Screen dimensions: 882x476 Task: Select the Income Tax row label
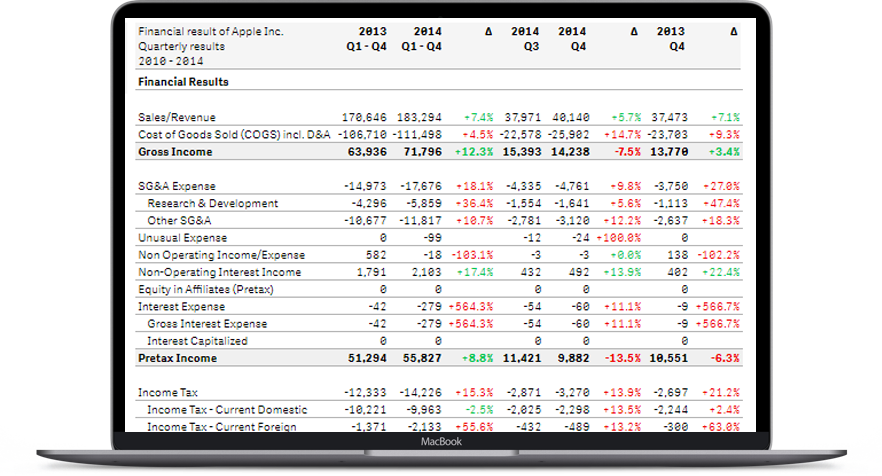point(168,392)
